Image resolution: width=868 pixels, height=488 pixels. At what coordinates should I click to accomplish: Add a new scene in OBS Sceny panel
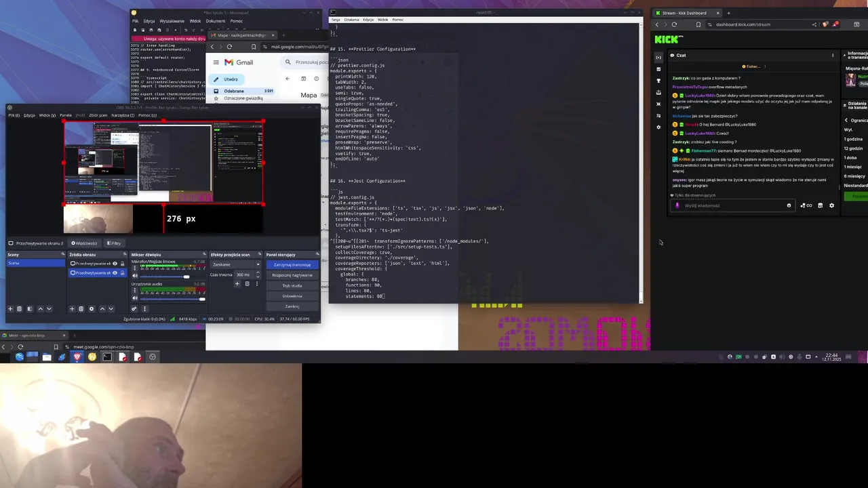click(10, 309)
